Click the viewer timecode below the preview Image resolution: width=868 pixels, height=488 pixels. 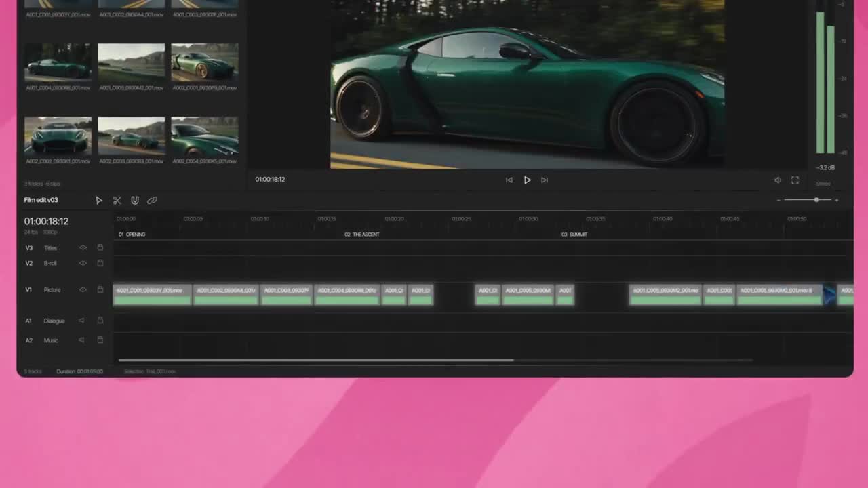[x=270, y=180]
